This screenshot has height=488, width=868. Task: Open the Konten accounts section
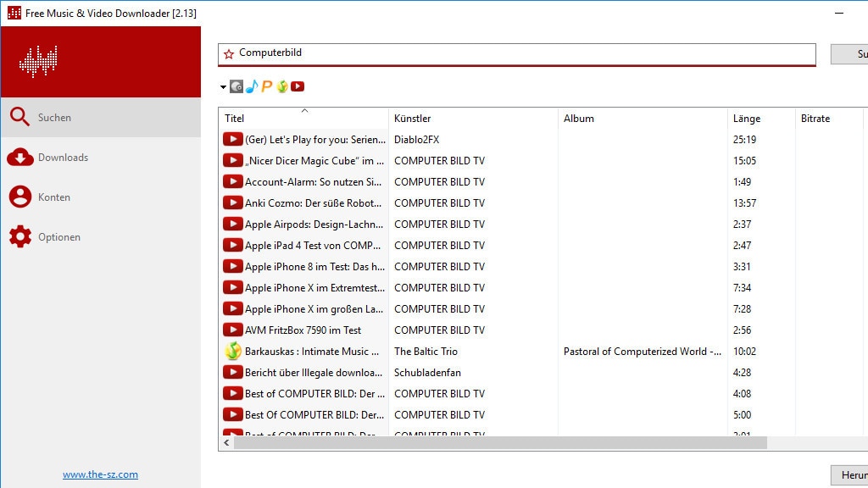[101, 197]
